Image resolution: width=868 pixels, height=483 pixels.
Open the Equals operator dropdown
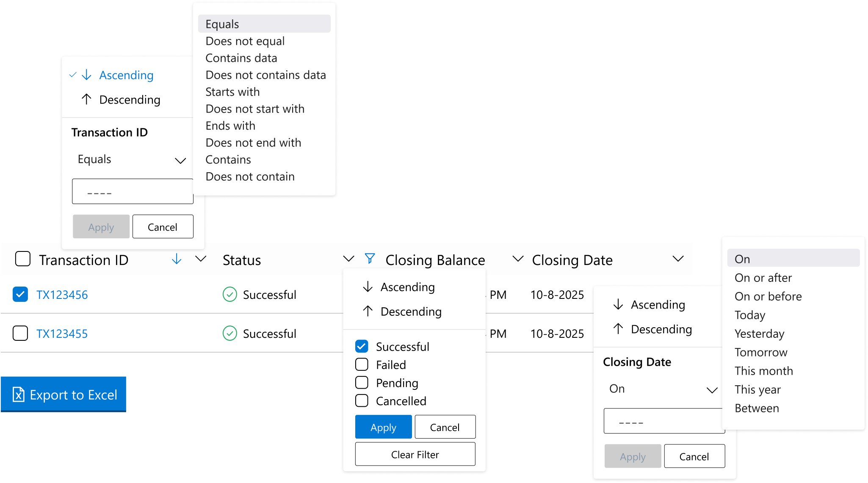pos(132,160)
